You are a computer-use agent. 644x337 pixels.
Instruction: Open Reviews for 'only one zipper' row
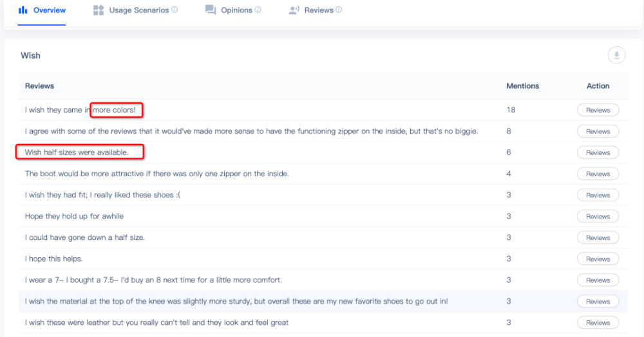coord(598,174)
